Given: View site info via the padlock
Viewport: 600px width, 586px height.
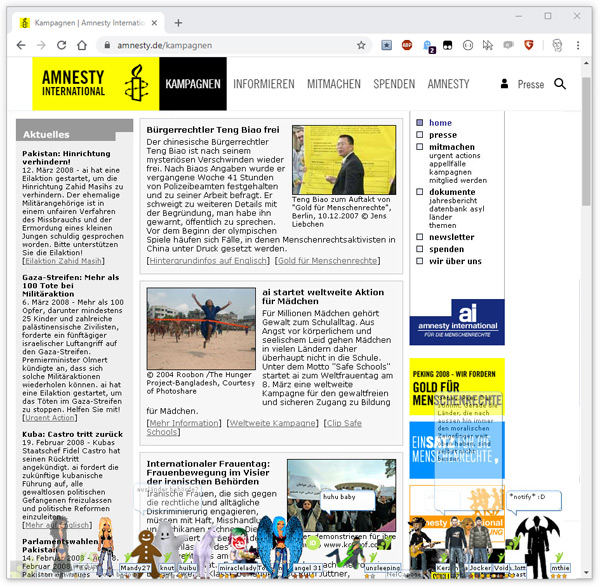Looking at the screenshot, I should (108, 46).
